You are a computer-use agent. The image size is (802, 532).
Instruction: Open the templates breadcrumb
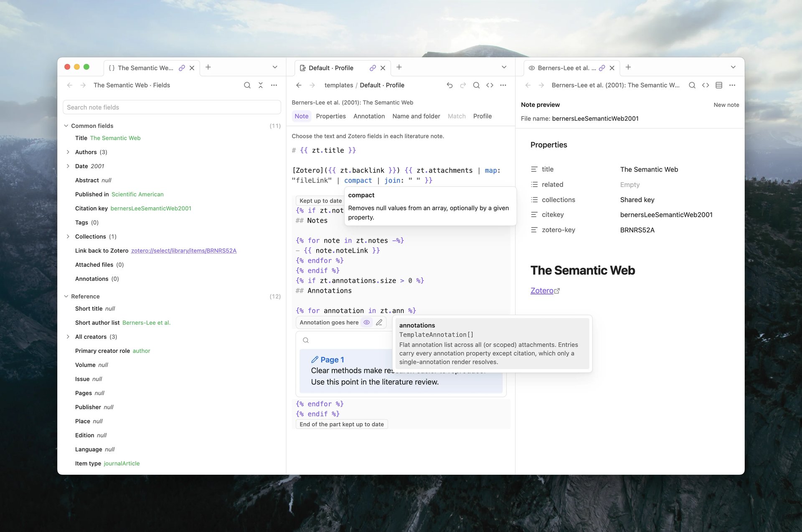click(339, 85)
